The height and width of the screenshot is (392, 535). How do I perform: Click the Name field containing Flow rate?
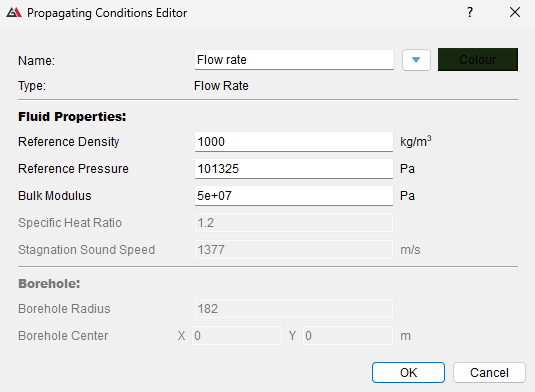[294, 60]
